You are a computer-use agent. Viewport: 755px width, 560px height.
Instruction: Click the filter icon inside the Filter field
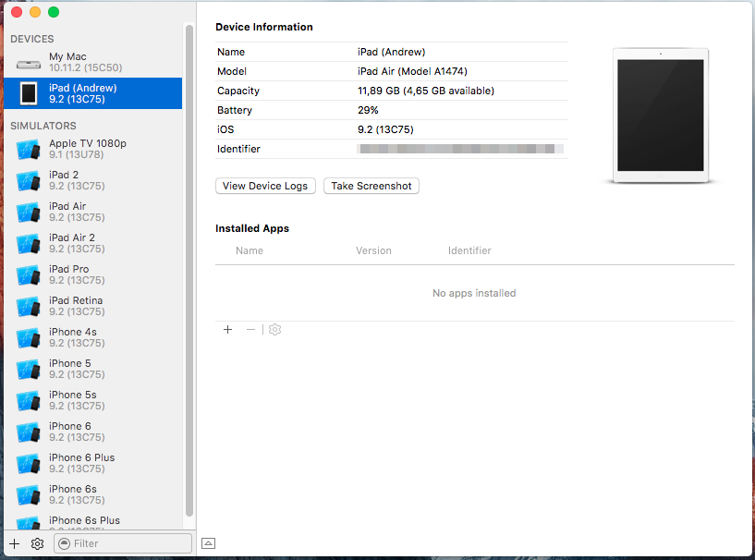64,543
